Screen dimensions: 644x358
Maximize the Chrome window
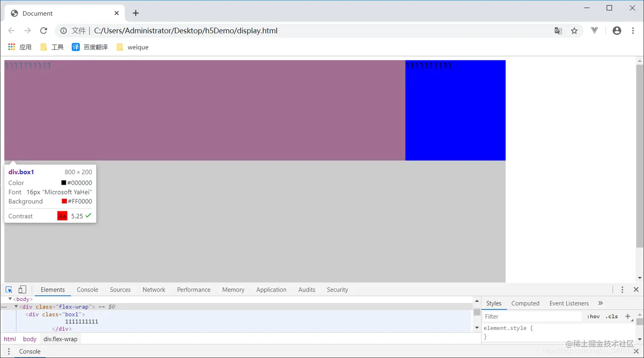coord(609,8)
